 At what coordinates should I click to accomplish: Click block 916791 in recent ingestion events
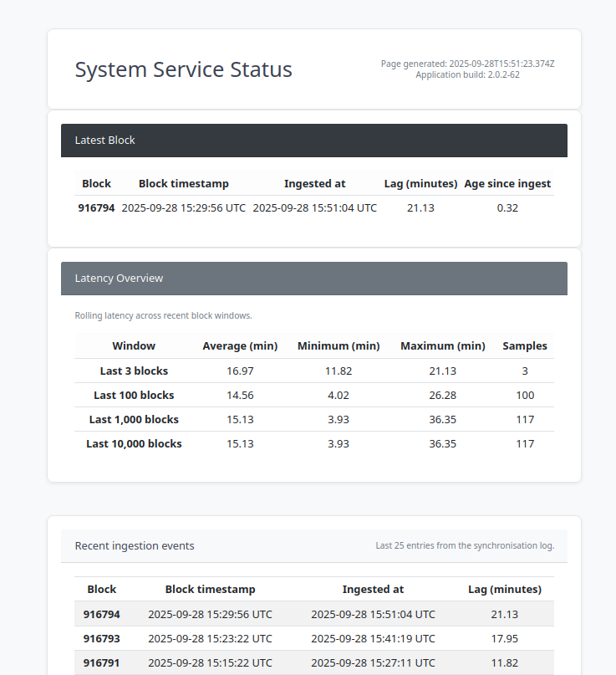pyautogui.click(x=101, y=663)
